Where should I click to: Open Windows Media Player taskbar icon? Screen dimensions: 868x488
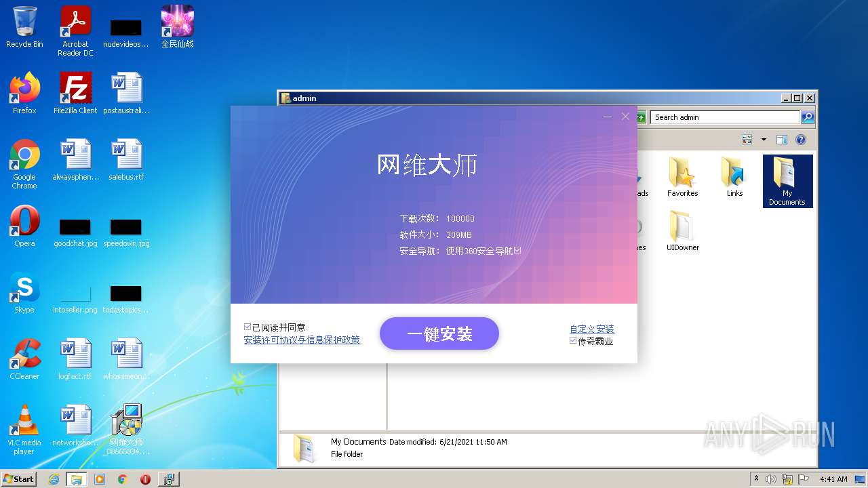pos(100,479)
